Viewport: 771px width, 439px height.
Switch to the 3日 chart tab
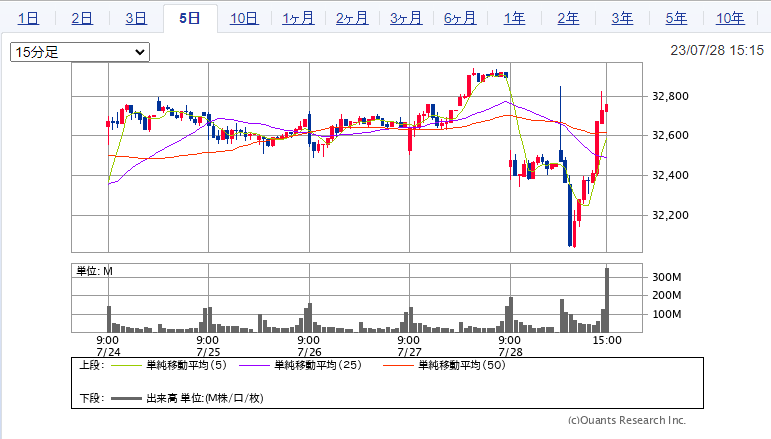pyautogui.click(x=136, y=18)
